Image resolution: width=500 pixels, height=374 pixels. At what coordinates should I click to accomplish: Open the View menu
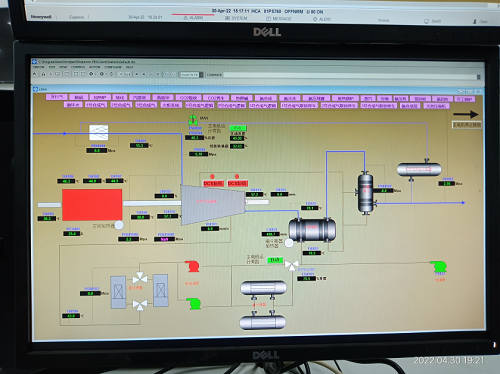coord(63,67)
